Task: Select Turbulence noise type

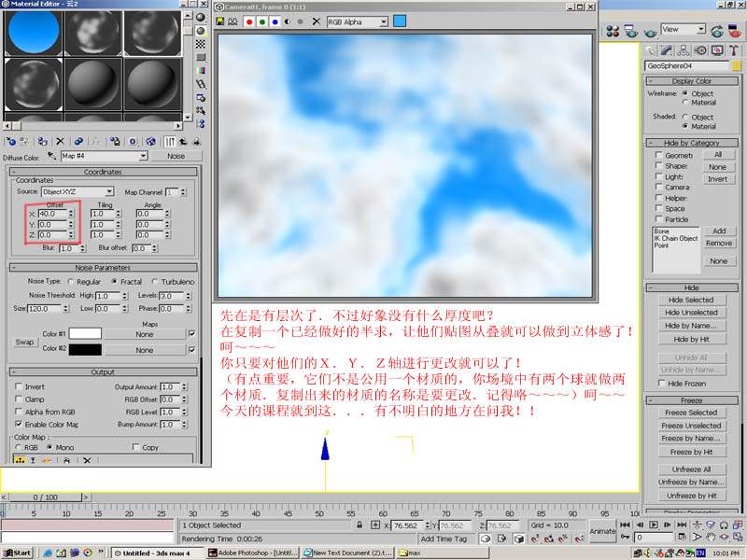Action: (x=155, y=282)
